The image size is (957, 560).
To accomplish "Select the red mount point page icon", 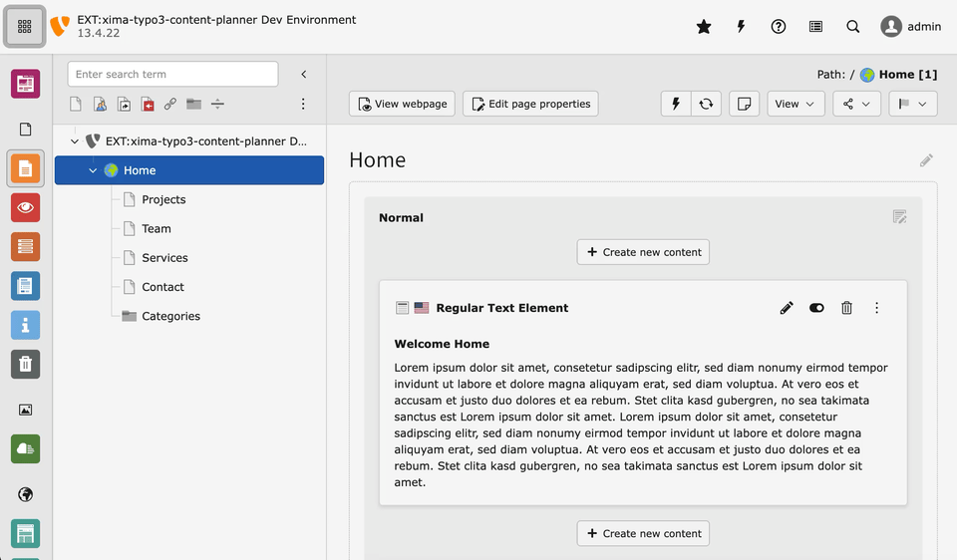I will [148, 105].
